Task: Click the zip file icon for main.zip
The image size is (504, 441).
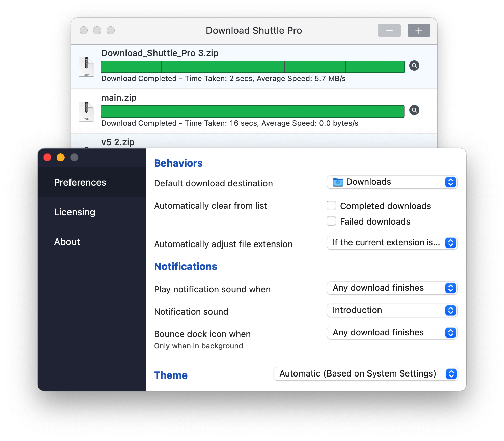Action: point(86,111)
